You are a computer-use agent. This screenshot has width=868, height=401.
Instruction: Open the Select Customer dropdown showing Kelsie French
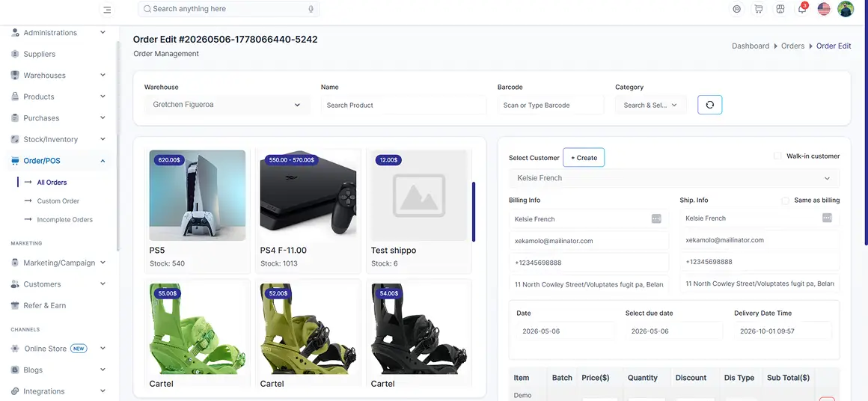pyautogui.click(x=673, y=178)
